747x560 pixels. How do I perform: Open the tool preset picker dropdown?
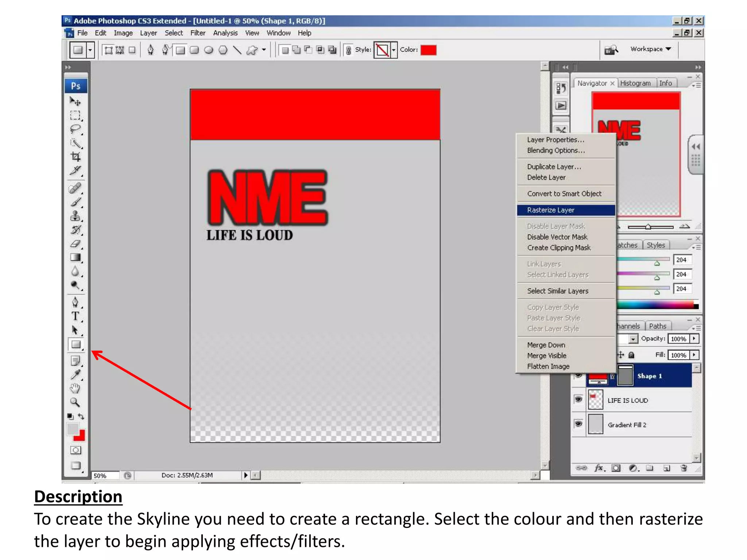point(90,50)
